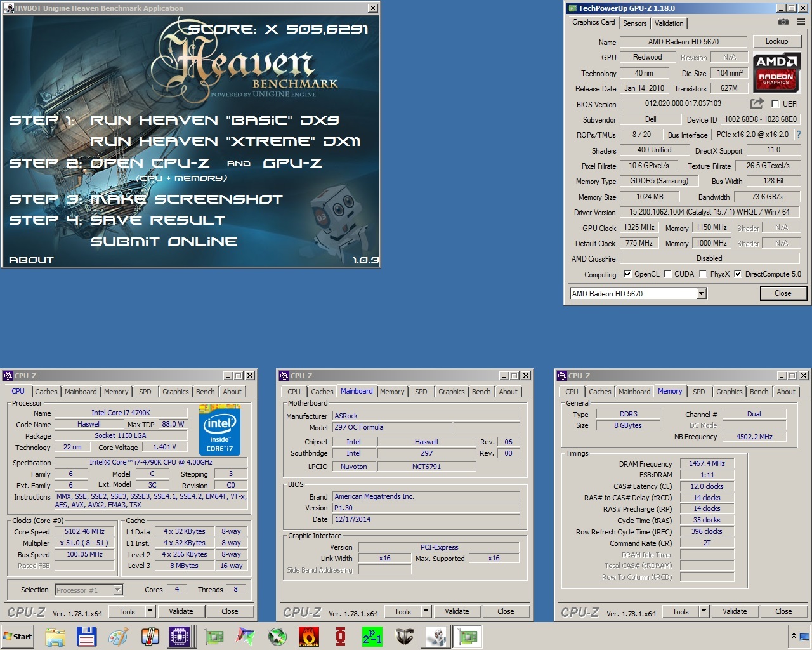Screen dimensions: 812x650
Task: Open the thermometer temperature taskbar icon
Action: pyautogui.click(x=150, y=637)
